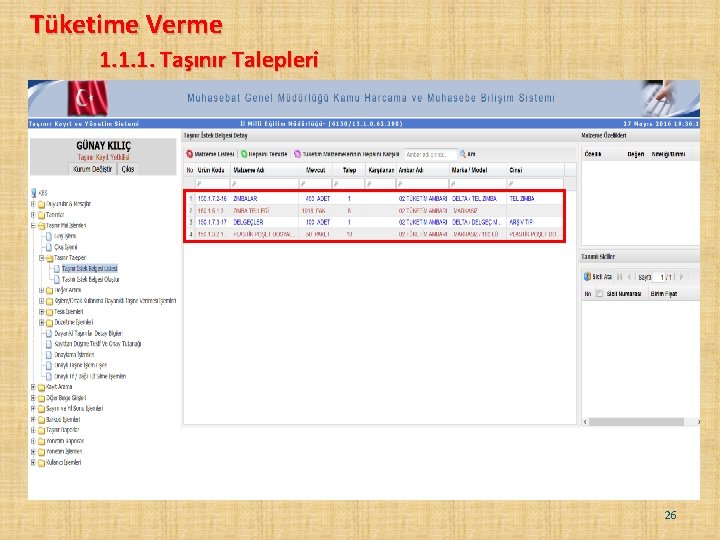Click the Taşınır İstek Belgesi Oluştur page icon
Image resolution: width=720 pixels, height=540 pixels.
(x=57, y=279)
